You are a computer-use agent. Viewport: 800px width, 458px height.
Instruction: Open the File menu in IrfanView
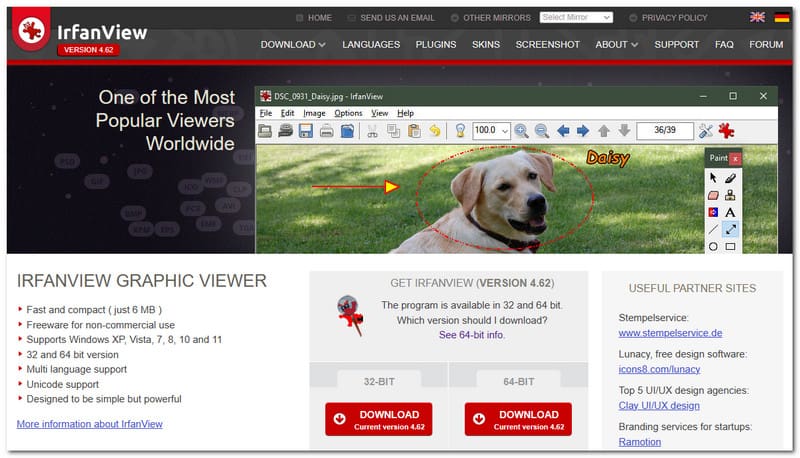pyautogui.click(x=266, y=113)
